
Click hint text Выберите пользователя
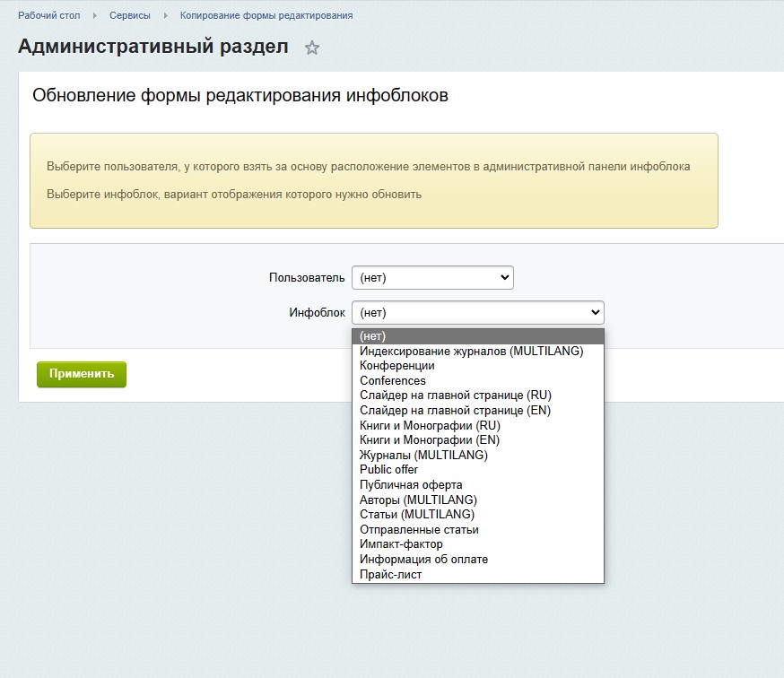pos(368,167)
